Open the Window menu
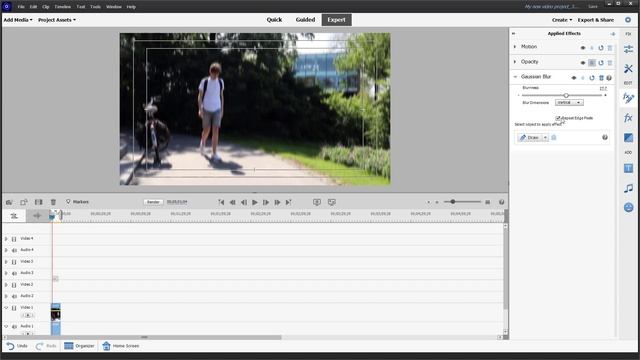The image size is (640, 360). tap(113, 7)
